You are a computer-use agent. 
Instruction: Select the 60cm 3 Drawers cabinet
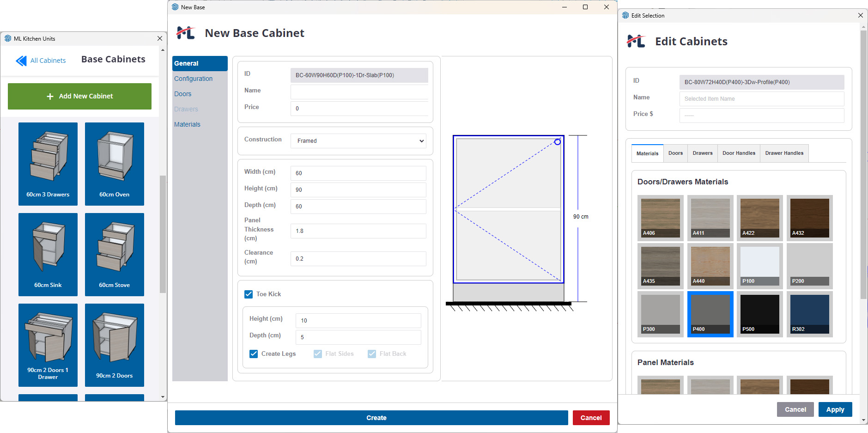[x=48, y=164]
